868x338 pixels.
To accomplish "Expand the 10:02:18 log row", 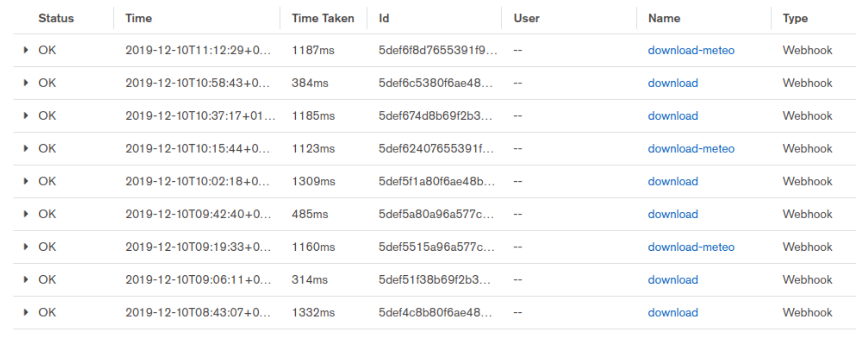I will click(26, 181).
